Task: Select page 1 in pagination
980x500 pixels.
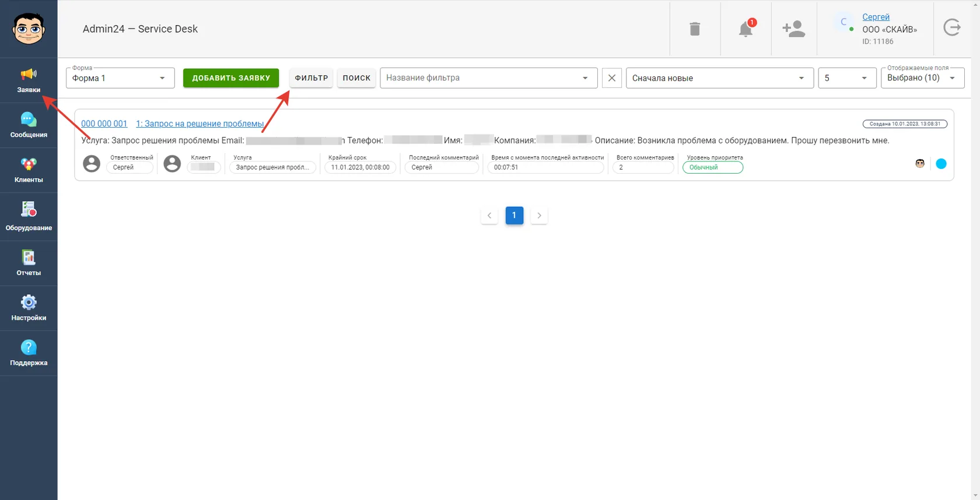Action: (514, 215)
